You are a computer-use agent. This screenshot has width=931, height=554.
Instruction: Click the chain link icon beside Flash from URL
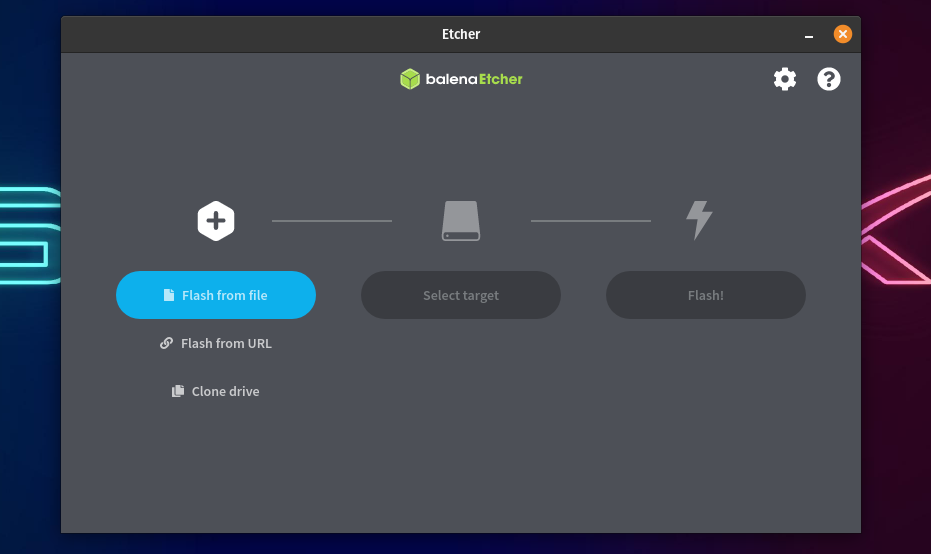click(x=166, y=343)
